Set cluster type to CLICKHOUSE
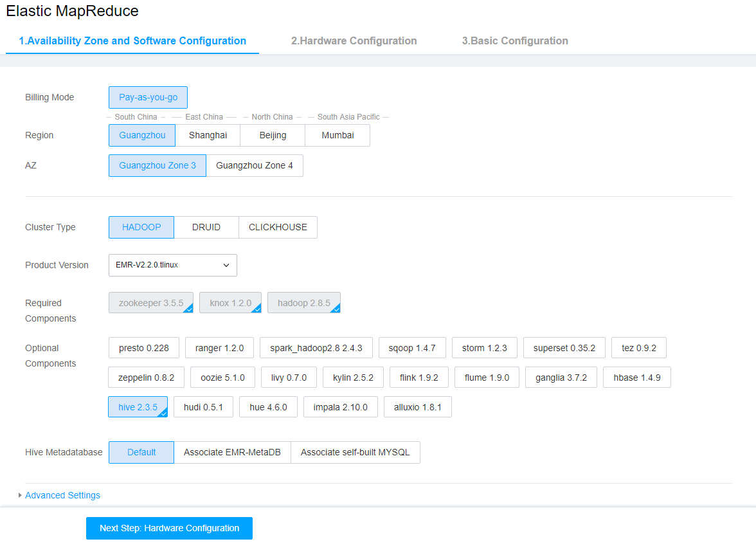The image size is (756, 546). [278, 227]
